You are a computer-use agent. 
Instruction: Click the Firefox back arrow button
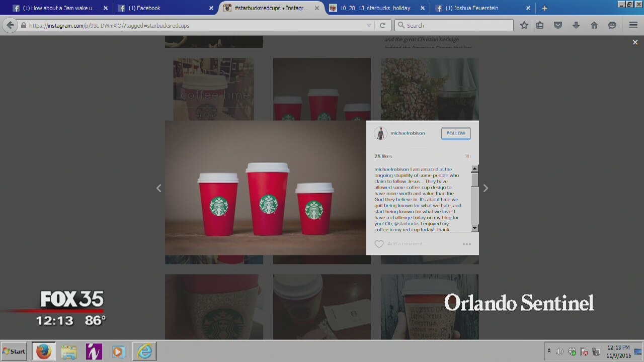pyautogui.click(x=10, y=25)
